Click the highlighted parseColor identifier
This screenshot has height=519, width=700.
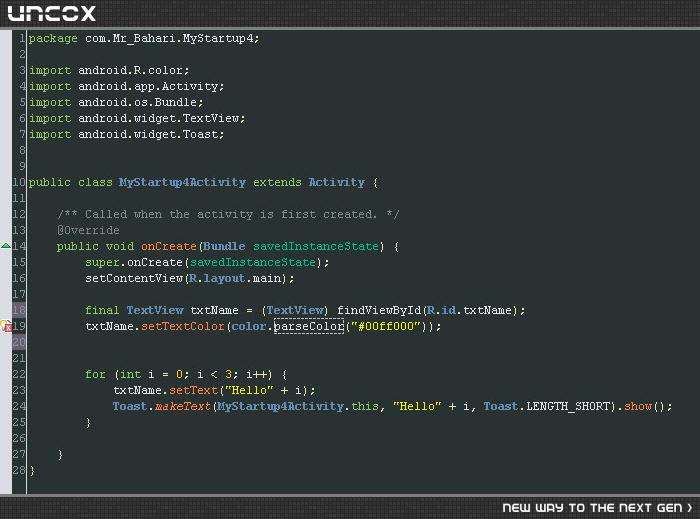click(309, 326)
